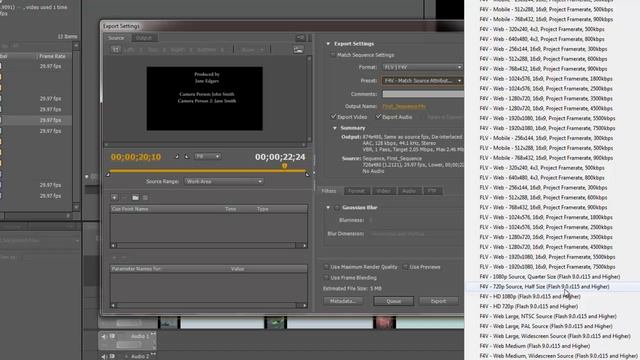Add a cue point with plus icon
This screenshot has height=360, width=640.
(x=114, y=198)
